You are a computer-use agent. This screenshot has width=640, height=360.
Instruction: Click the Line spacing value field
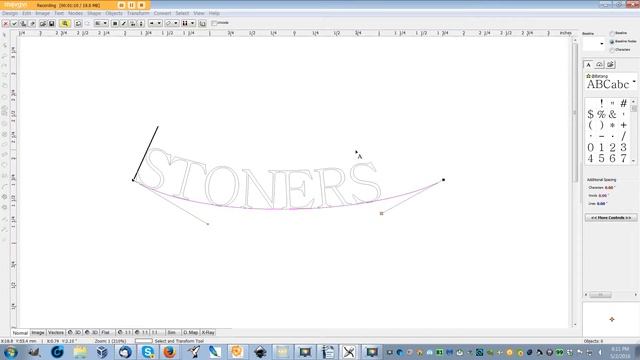click(601, 203)
